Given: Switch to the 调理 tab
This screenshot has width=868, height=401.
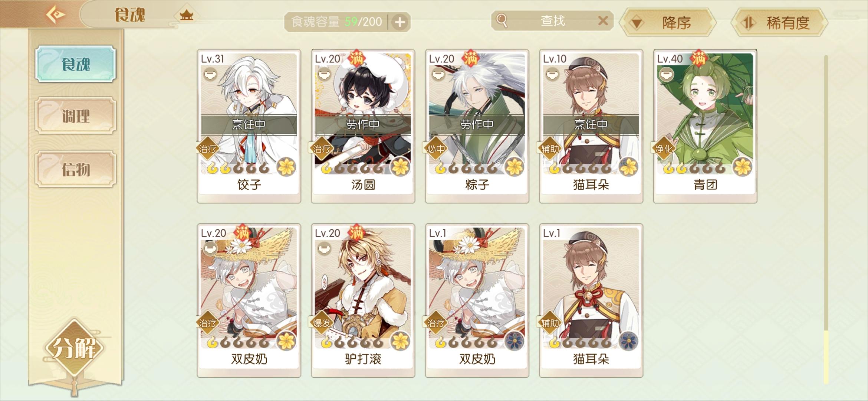Looking at the screenshot, I should coord(76,115).
